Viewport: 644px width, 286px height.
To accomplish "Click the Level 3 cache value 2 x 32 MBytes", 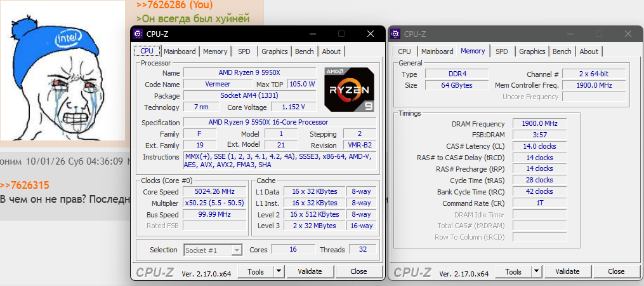I will tap(315, 226).
